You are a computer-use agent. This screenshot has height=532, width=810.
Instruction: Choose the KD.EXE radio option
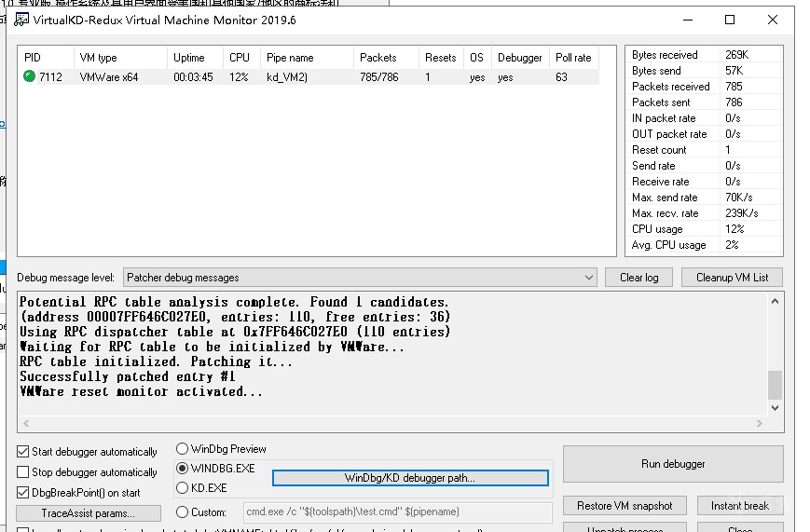[x=182, y=487]
